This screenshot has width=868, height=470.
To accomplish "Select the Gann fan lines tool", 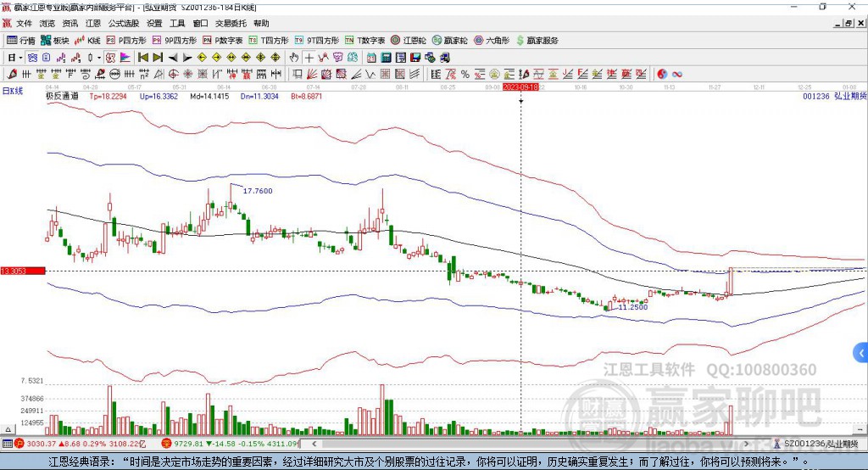I will tap(312, 75).
